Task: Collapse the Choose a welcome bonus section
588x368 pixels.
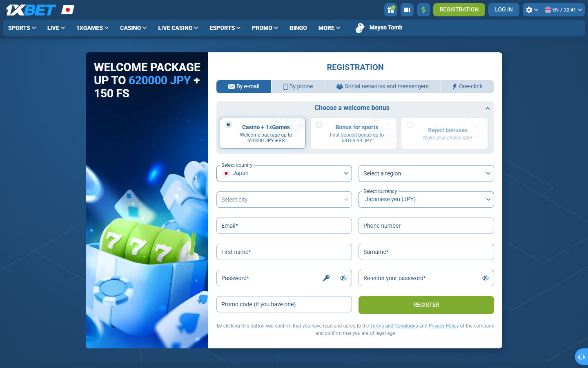Action: [488, 108]
